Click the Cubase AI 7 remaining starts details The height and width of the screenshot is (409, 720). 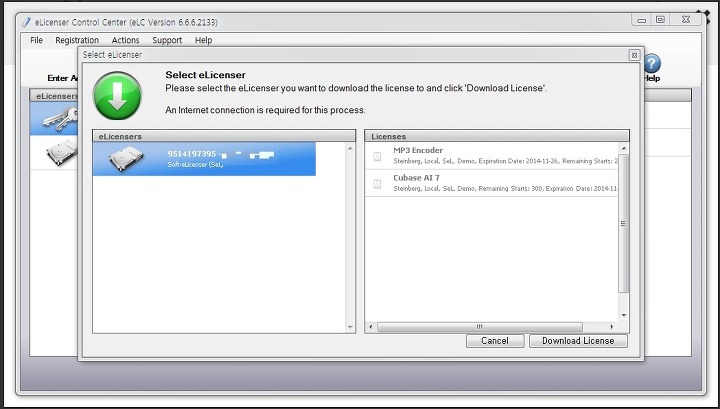506,189
